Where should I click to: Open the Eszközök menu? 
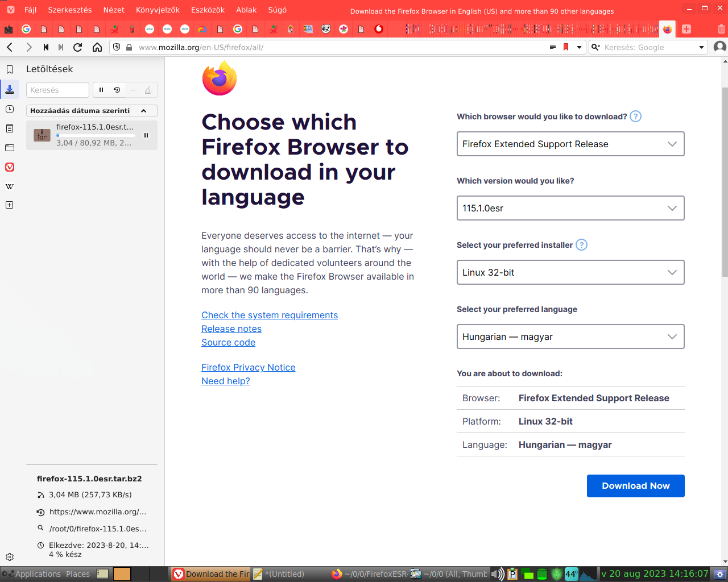[x=208, y=10]
